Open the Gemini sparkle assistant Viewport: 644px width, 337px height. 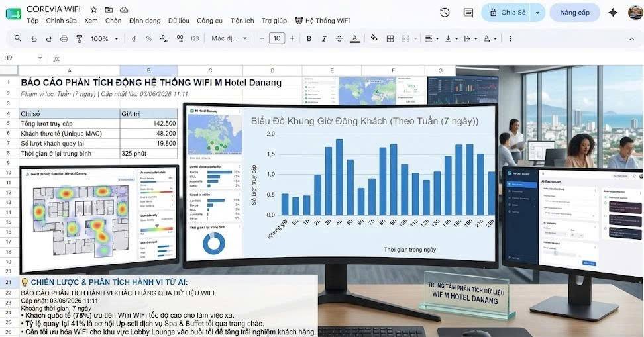tap(613, 13)
